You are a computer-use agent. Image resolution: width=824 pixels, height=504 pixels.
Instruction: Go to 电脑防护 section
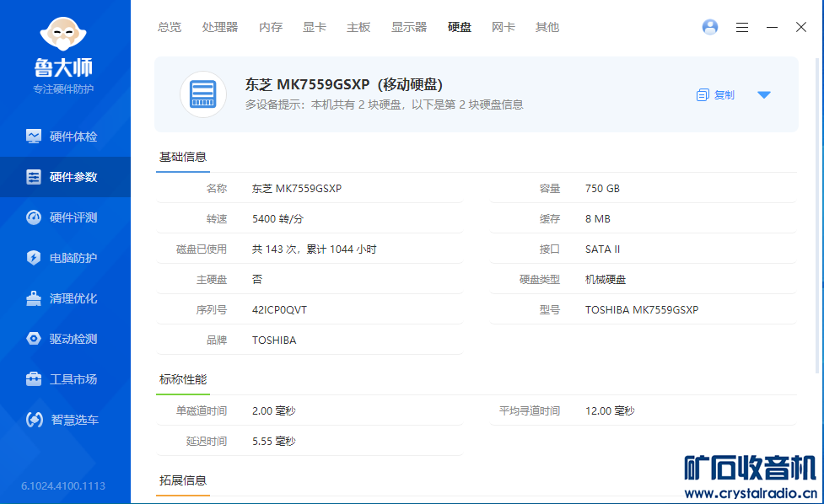65,258
